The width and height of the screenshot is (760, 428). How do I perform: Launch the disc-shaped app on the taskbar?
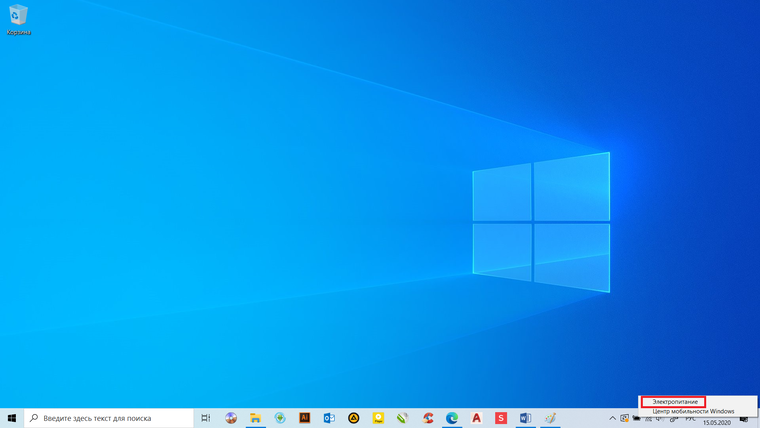point(231,418)
